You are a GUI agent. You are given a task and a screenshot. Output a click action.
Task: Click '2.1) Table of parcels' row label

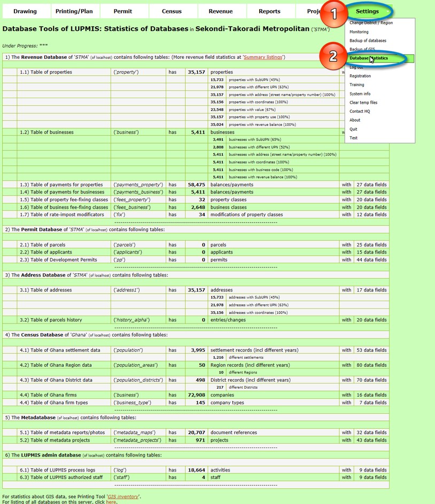(x=42, y=245)
